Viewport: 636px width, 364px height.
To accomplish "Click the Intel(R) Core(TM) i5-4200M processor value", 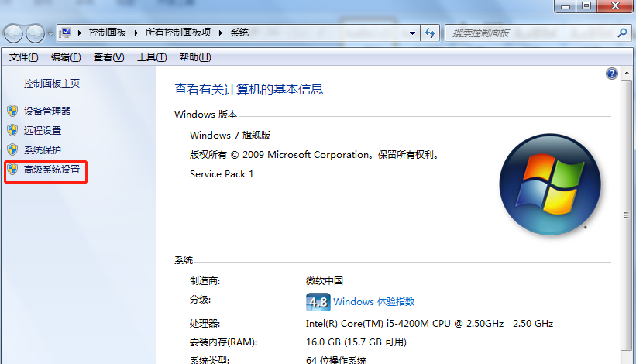I will point(429,324).
